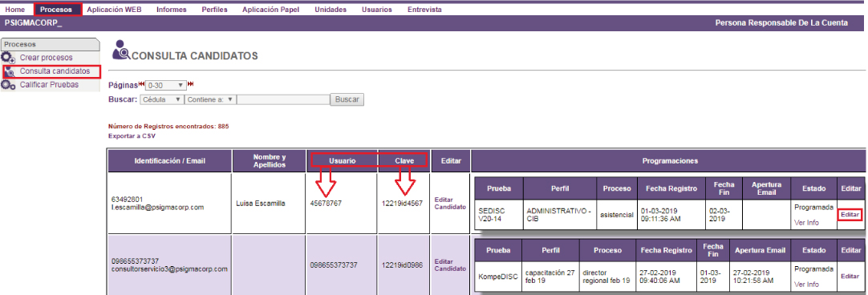Click clave value 12219id0986
Image resolution: width=868 pixels, height=295 pixels.
402,265
